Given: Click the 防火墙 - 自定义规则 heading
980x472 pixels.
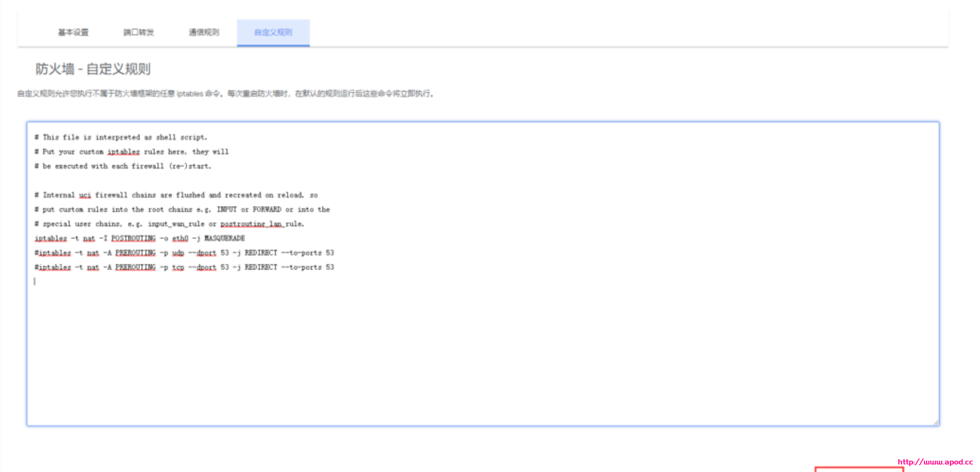Looking at the screenshot, I should pyautogui.click(x=93, y=69).
